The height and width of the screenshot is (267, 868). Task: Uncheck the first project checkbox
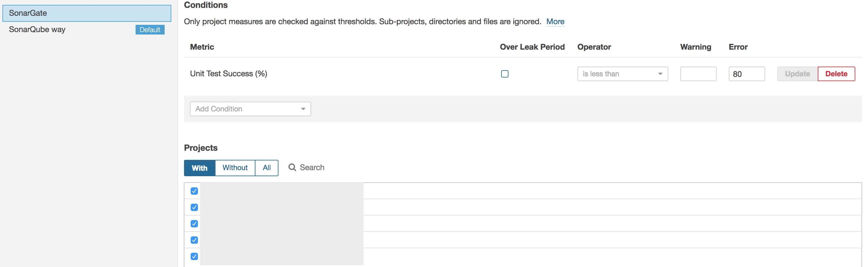pyautogui.click(x=194, y=191)
